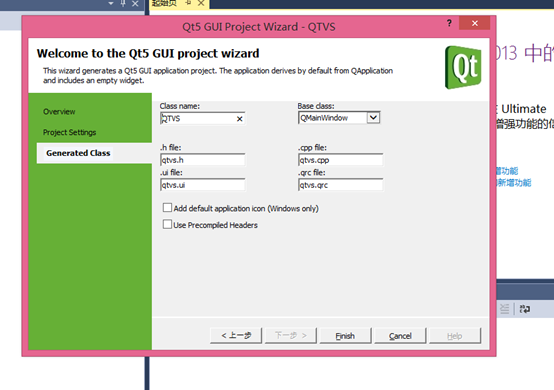The width and height of the screenshot is (554, 390).
Task: Go back with the 上一步 button
Action: pyautogui.click(x=236, y=335)
